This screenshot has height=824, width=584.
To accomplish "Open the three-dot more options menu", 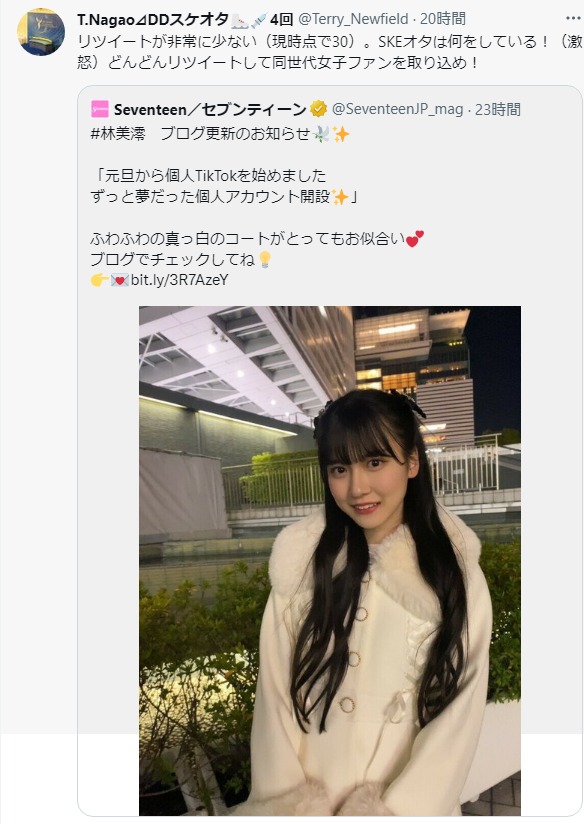I will 573,18.
